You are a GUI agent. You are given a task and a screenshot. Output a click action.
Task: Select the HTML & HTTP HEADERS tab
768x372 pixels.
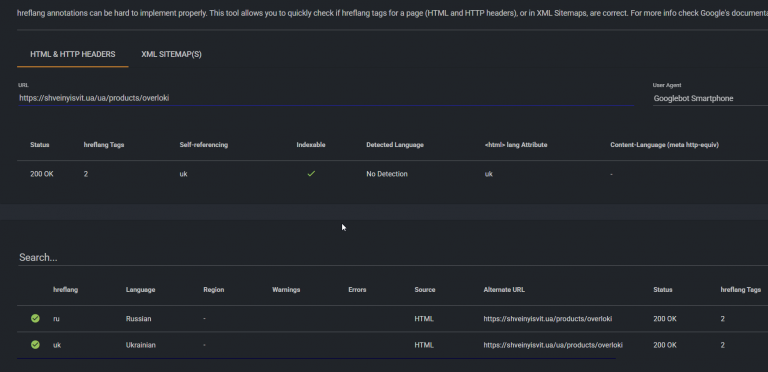[x=73, y=54]
